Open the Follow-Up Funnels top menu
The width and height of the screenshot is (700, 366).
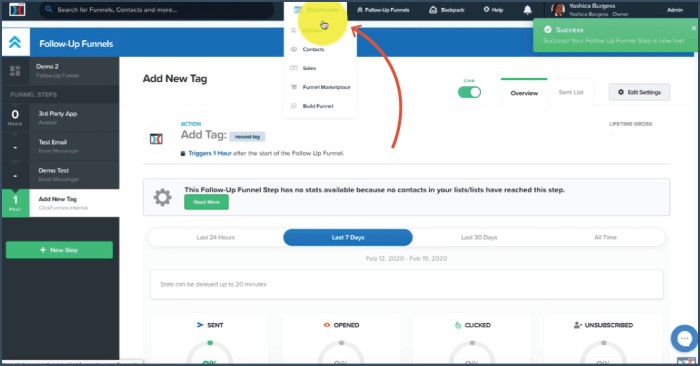(383, 10)
